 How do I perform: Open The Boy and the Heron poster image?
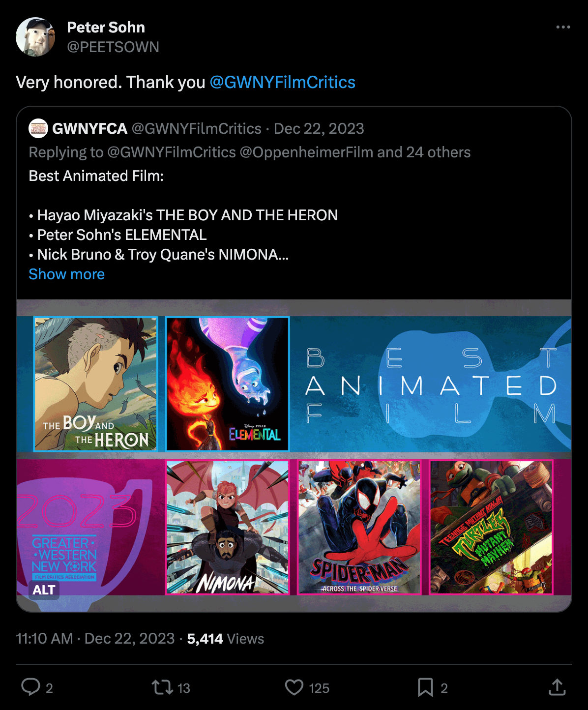click(x=95, y=384)
